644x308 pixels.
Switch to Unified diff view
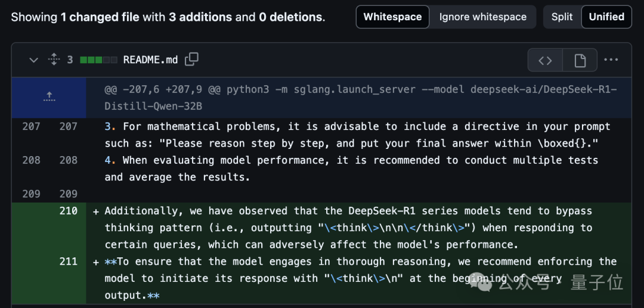tap(606, 17)
